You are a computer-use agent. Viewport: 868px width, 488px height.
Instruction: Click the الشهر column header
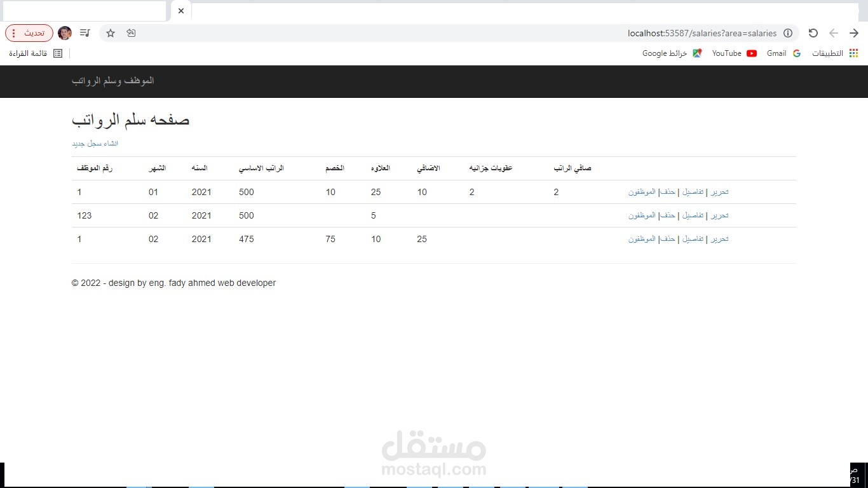(157, 168)
